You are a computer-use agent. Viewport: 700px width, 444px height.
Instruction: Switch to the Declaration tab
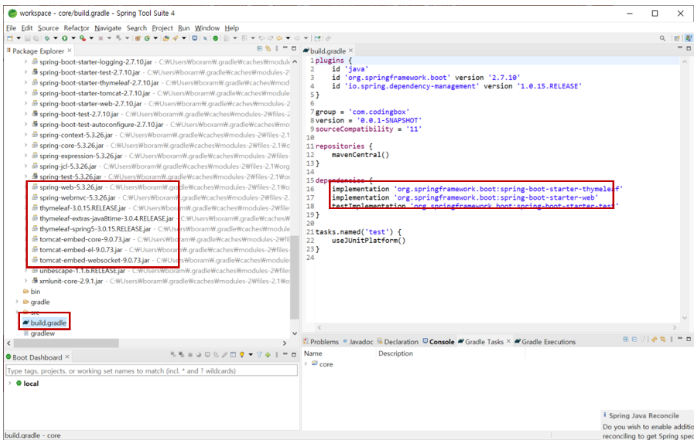coord(397,342)
